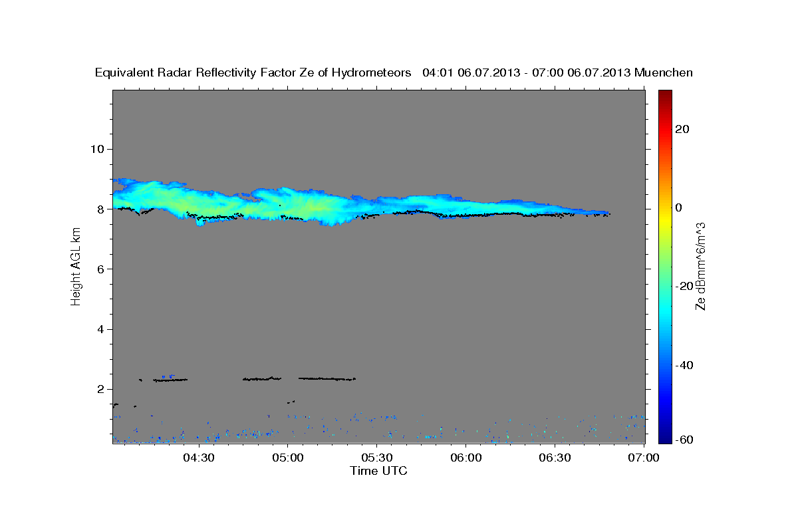Screen dimensions: 798x532
Task: Click the black cloud-base line near 2 km at 05:10
Action: point(327,378)
